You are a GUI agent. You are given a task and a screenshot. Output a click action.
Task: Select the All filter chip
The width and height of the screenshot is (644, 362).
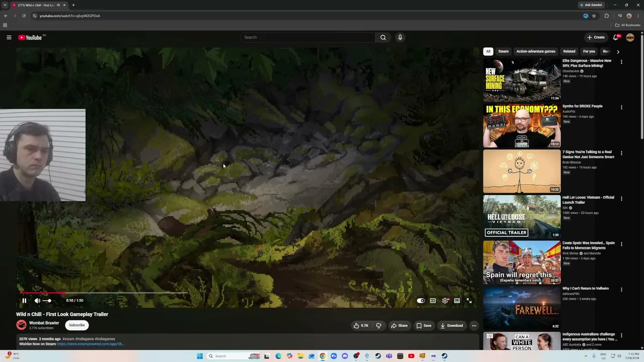[x=488, y=51]
